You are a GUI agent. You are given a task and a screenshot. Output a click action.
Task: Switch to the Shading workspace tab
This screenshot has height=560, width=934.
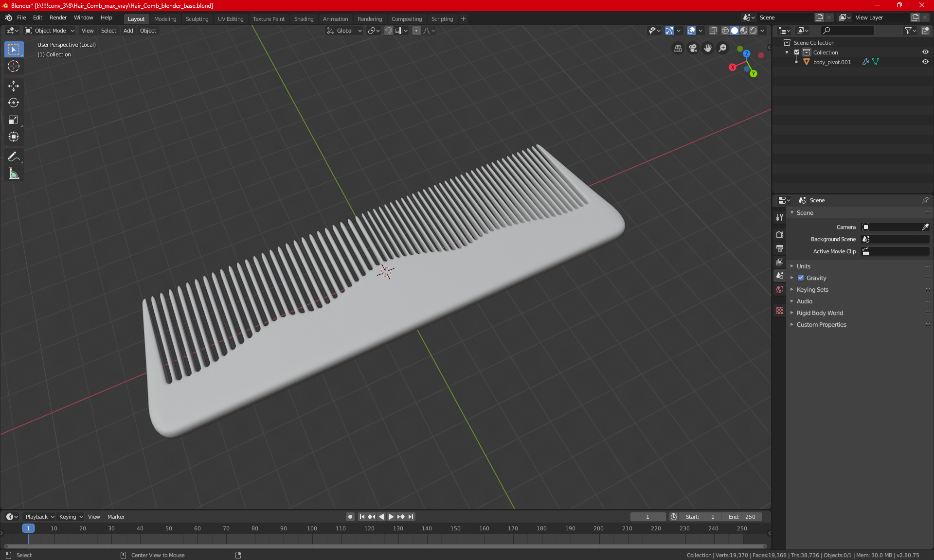pyautogui.click(x=304, y=19)
